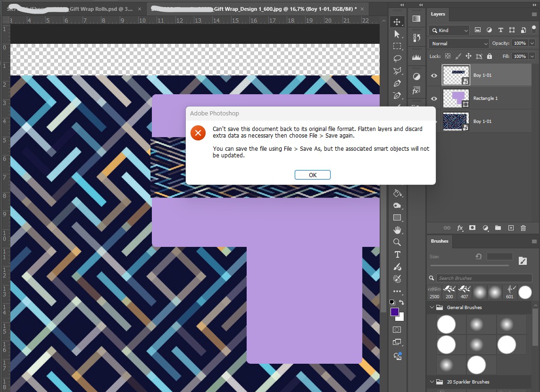Click the foreground color swatch

click(x=394, y=312)
